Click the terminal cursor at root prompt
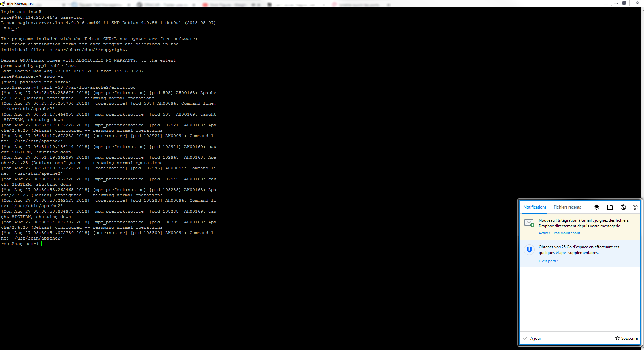This screenshot has height=350, width=644. [x=43, y=244]
